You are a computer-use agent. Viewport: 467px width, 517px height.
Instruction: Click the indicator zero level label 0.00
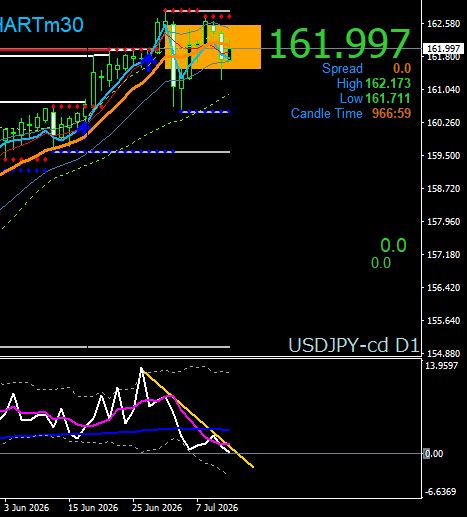coord(433,454)
